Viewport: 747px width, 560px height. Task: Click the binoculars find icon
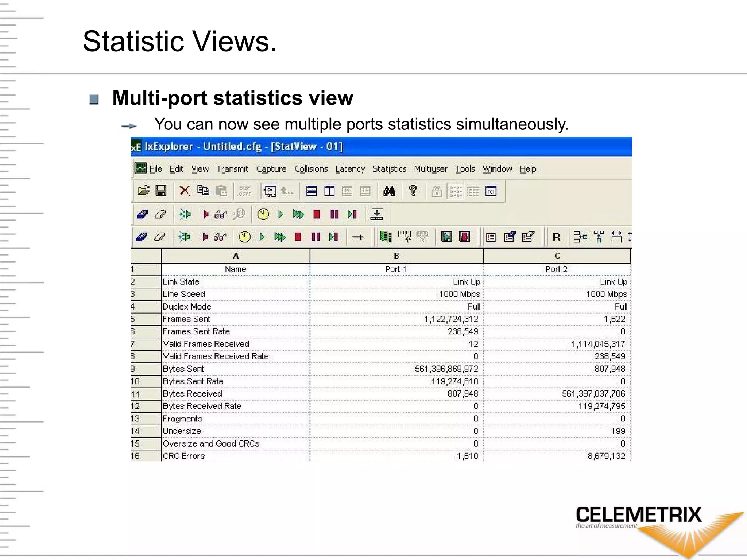pos(389,191)
